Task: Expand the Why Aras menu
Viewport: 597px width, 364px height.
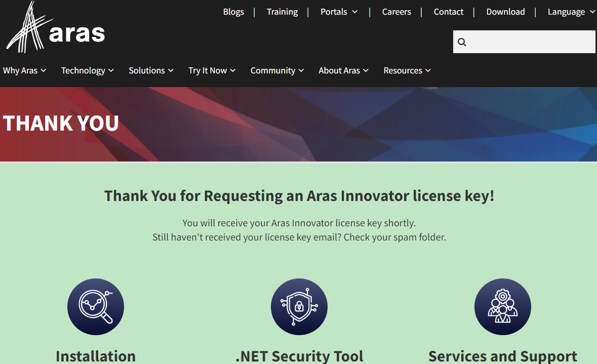Action: pyautogui.click(x=24, y=70)
